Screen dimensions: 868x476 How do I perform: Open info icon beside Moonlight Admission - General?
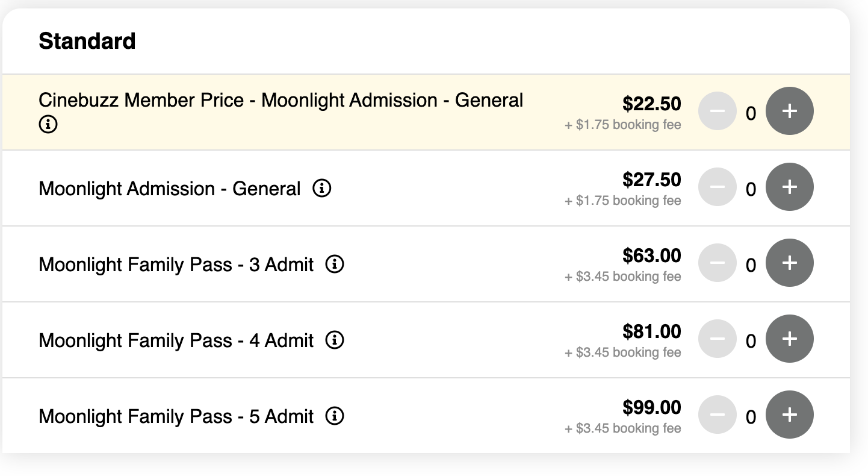pos(322,189)
